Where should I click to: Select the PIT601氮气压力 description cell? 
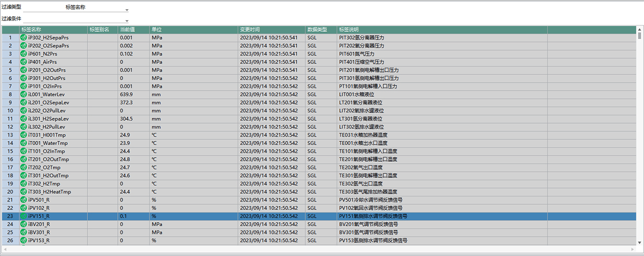(442, 54)
